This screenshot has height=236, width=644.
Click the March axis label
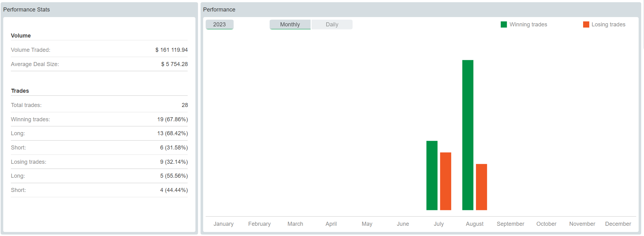pyautogui.click(x=295, y=224)
